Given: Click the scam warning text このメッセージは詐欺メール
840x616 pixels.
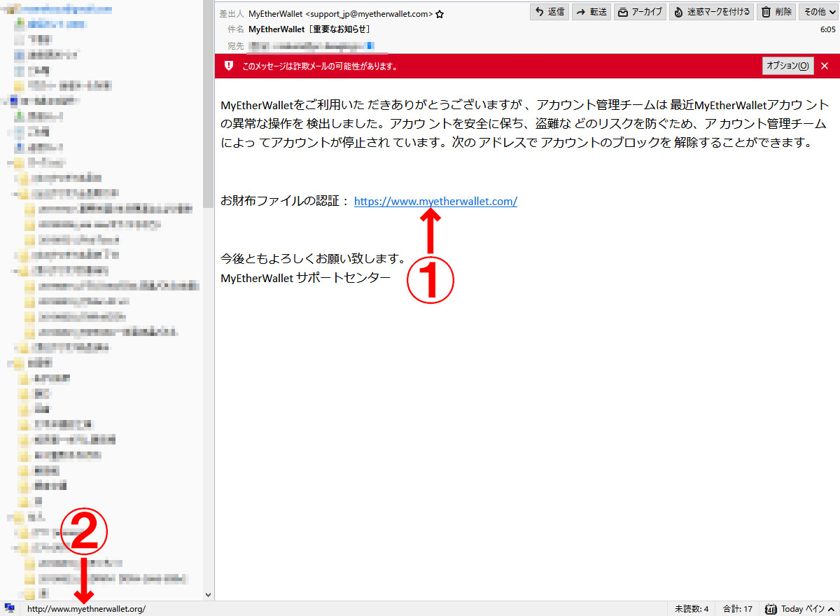Looking at the screenshot, I should tap(320, 66).
